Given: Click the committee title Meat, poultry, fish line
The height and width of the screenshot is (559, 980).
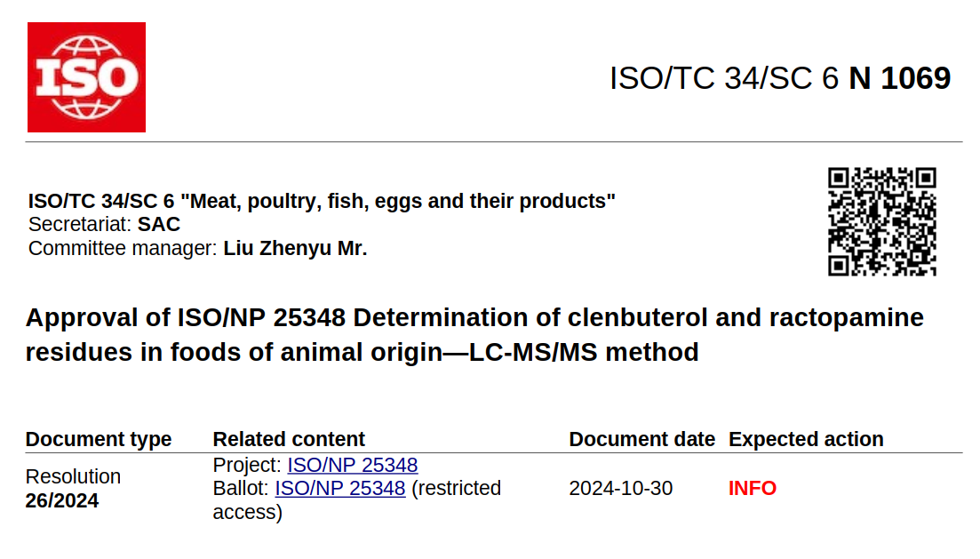Looking at the screenshot, I should coord(322,201).
